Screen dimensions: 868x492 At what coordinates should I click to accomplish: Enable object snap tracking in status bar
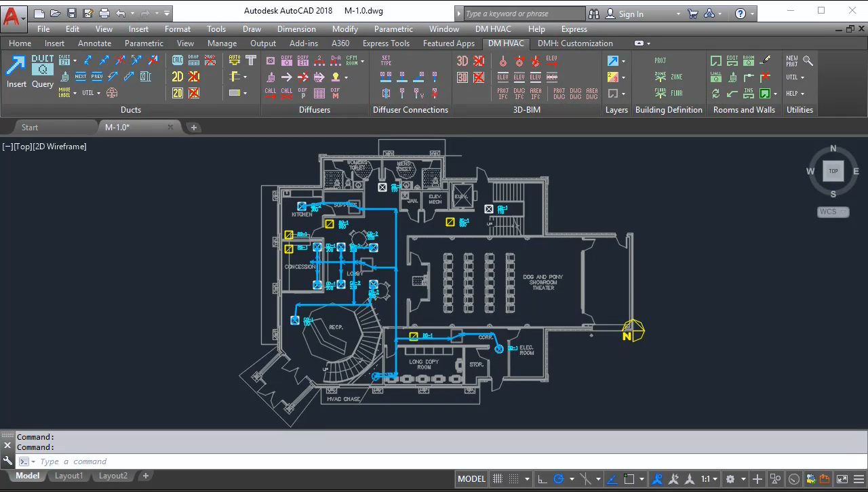611,478
